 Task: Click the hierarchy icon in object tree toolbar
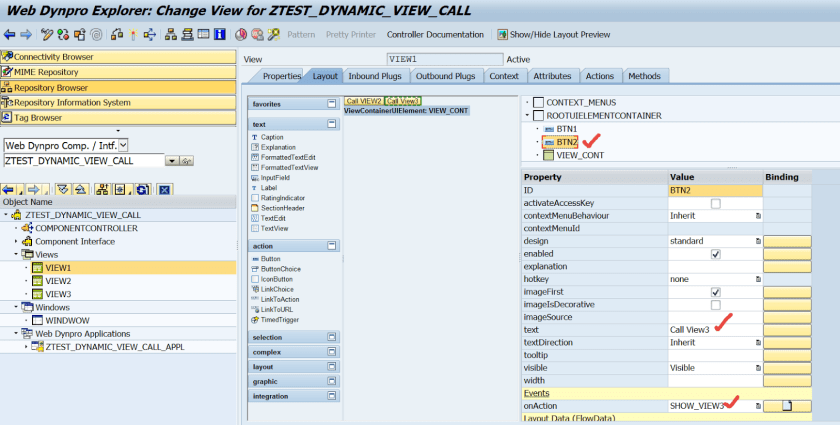tap(102, 190)
